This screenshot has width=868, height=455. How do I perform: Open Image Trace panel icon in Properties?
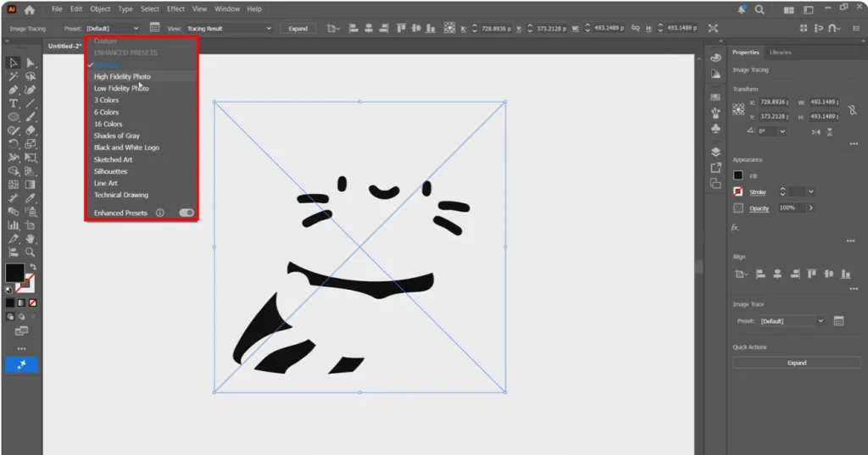838,321
